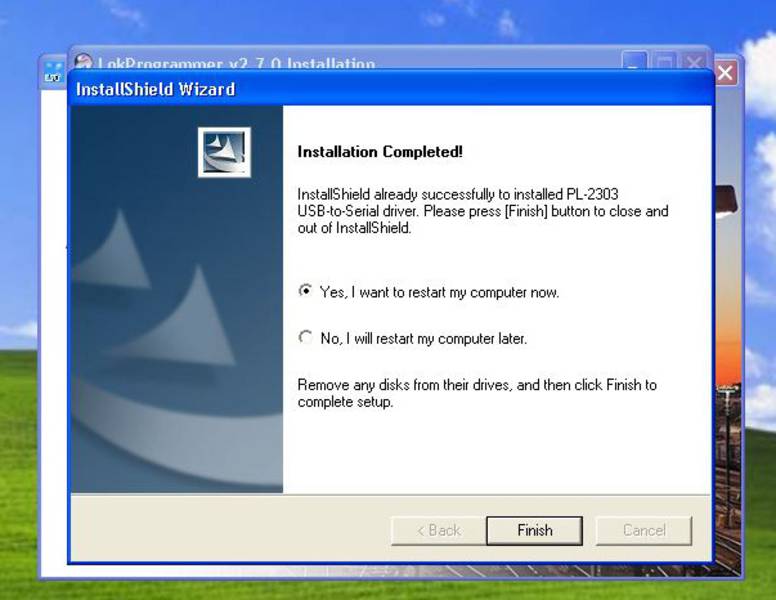Click the PL-2303 USB-to-Serial driver message
The height and width of the screenshot is (600, 776).
(483, 211)
